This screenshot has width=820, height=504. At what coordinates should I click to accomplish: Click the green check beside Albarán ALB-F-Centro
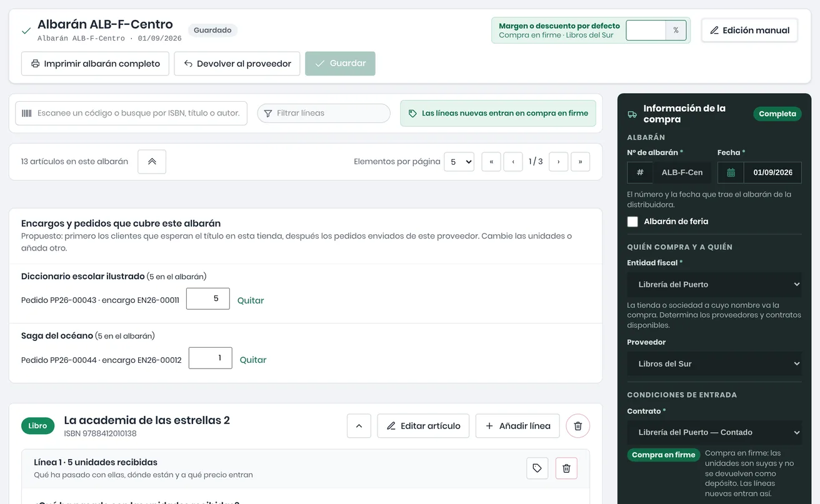[26, 31]
